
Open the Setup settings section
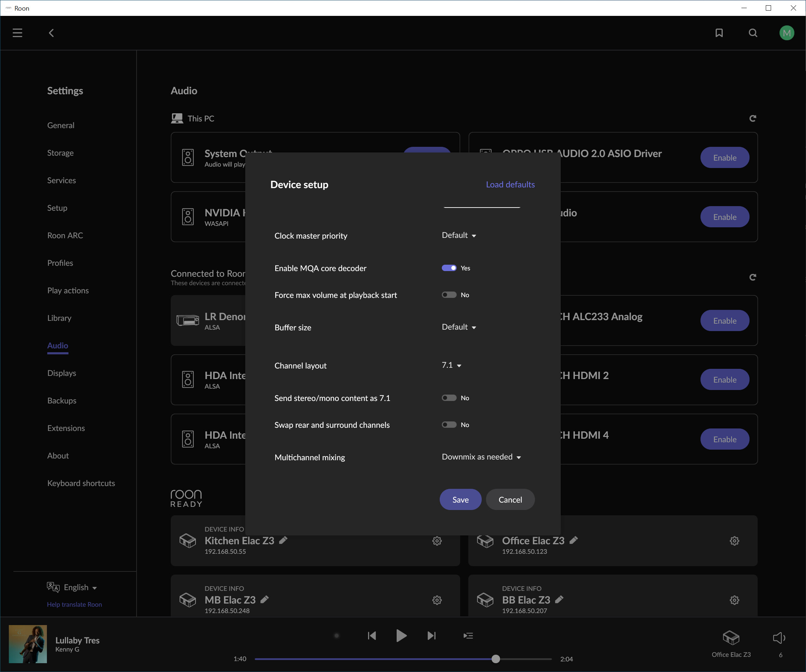(x=57, y=208)
